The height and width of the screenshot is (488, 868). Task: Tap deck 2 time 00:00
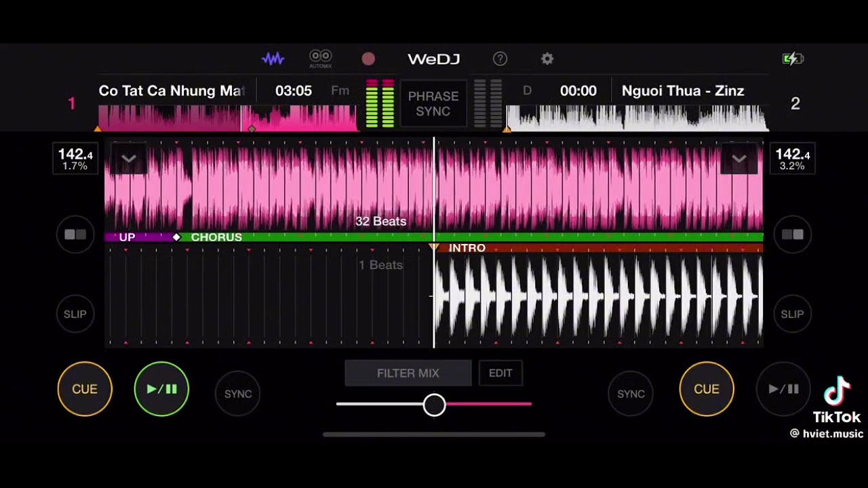(578, 91)
